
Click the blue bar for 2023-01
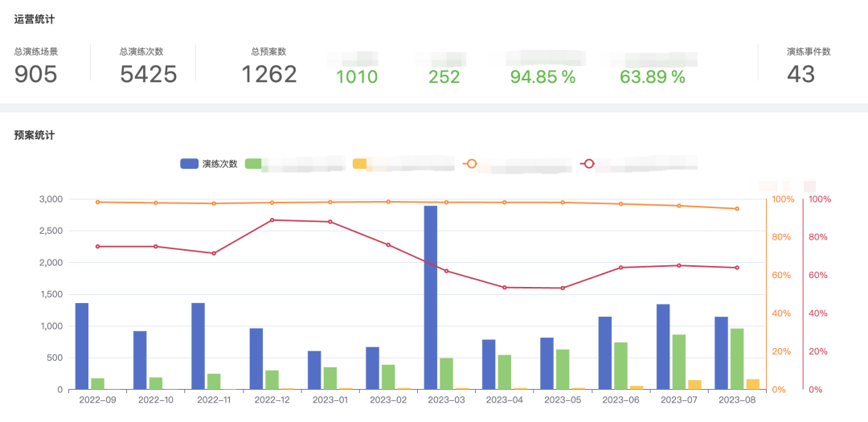tap(314, 370)
